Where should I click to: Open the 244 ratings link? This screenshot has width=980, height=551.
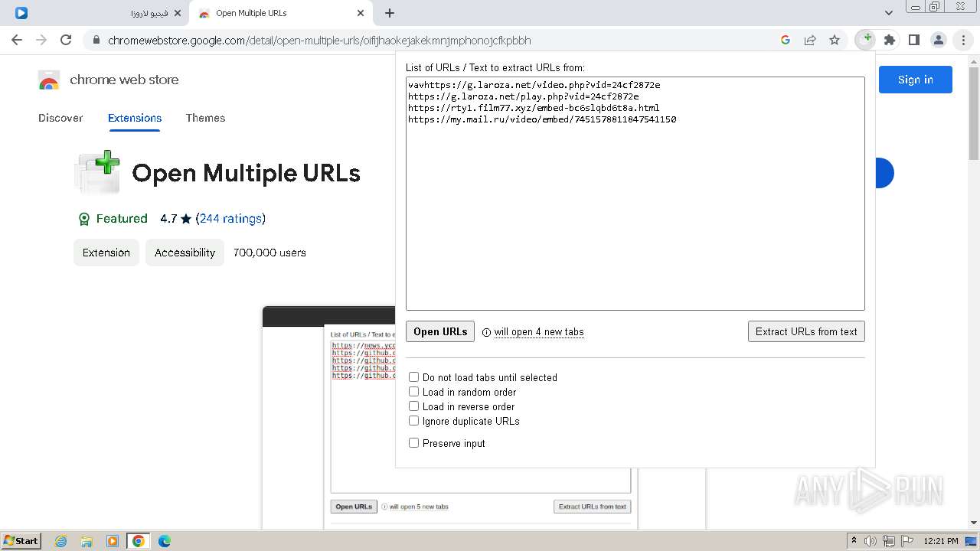coord(230,219)
